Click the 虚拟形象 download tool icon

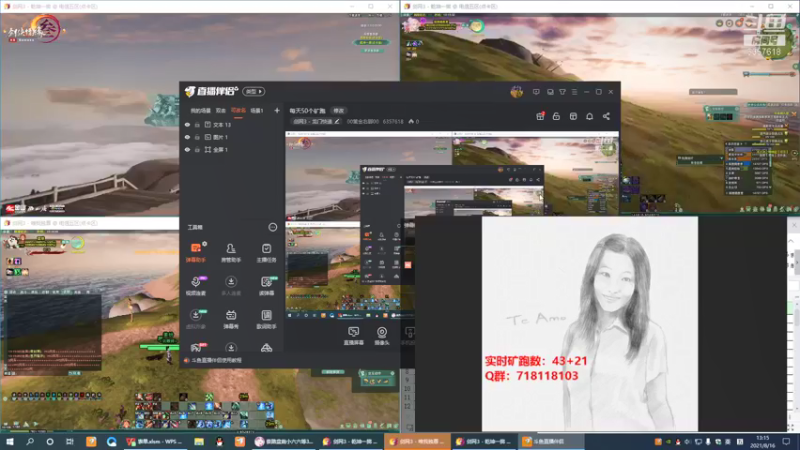196,318
